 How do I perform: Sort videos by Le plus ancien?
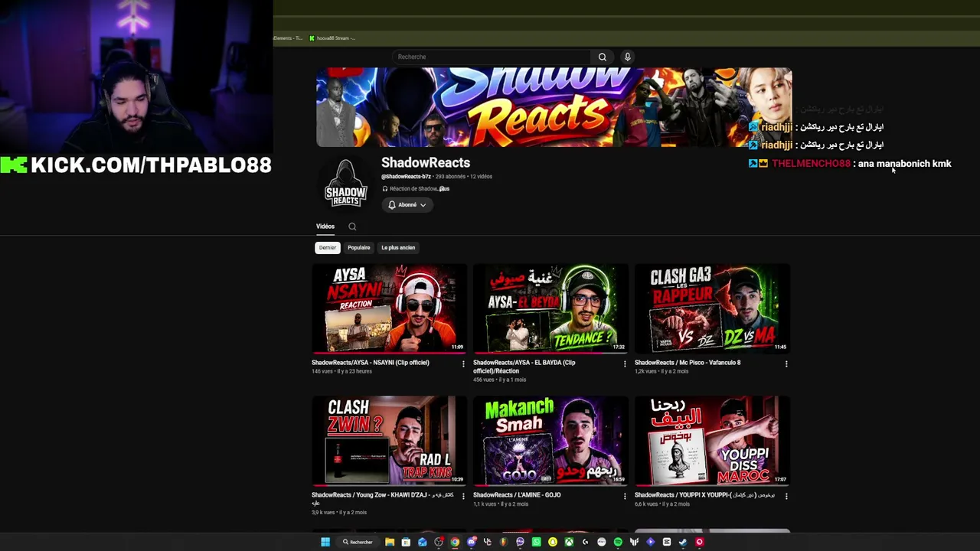(398, 247)
